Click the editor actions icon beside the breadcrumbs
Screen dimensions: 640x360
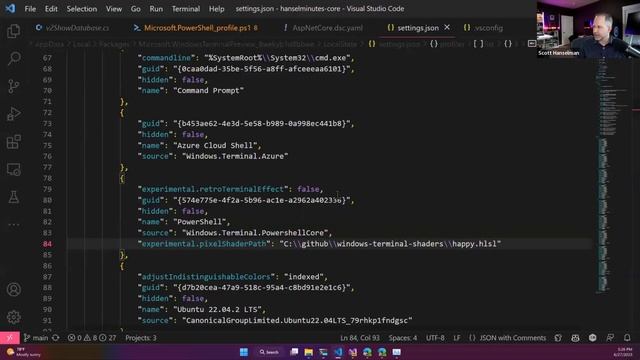(531, 44)
